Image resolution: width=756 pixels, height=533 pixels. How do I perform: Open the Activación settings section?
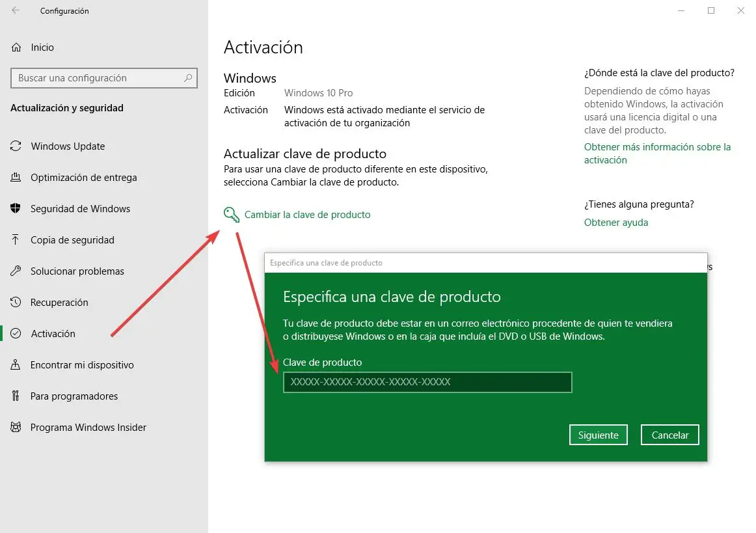53,334
